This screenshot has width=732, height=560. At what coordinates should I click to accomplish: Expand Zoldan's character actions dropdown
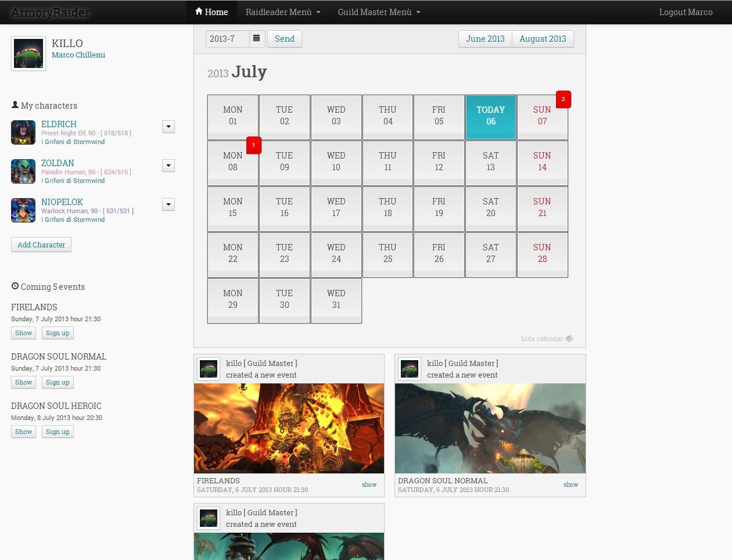(168, 166)
